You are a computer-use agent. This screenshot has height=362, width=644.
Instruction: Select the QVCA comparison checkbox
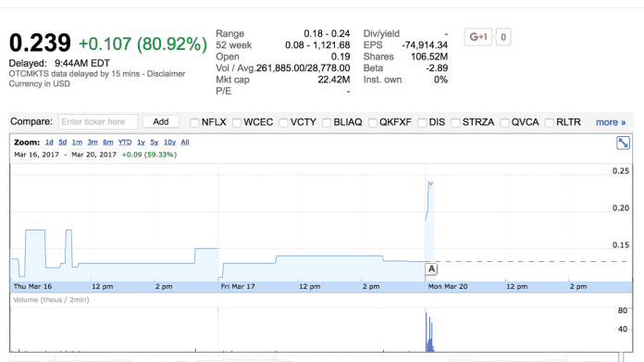[x=505, y=123]
